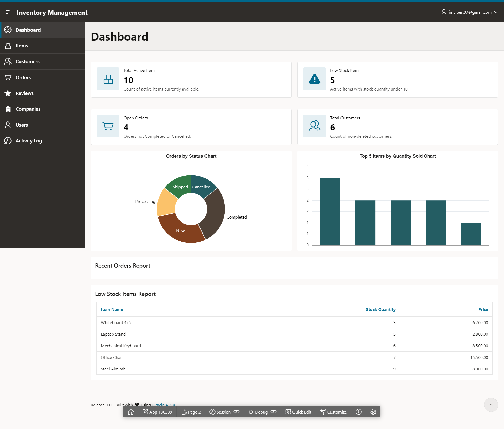Select Reviews in the navigation
Image resolution: width=504 pixels, height=429 pixels.
(x=43, y=93)
